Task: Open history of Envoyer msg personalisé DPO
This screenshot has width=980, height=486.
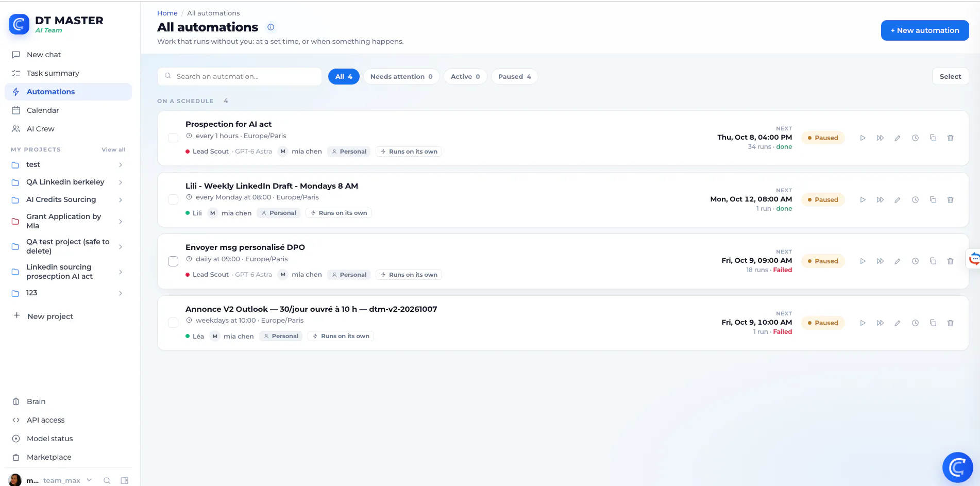Action: point(915,261)
